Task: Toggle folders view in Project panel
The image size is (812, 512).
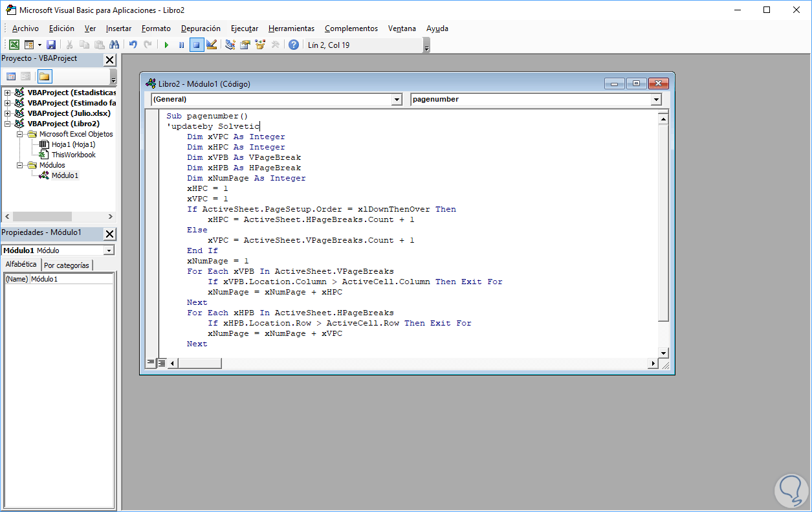Action: click(44, 76)
